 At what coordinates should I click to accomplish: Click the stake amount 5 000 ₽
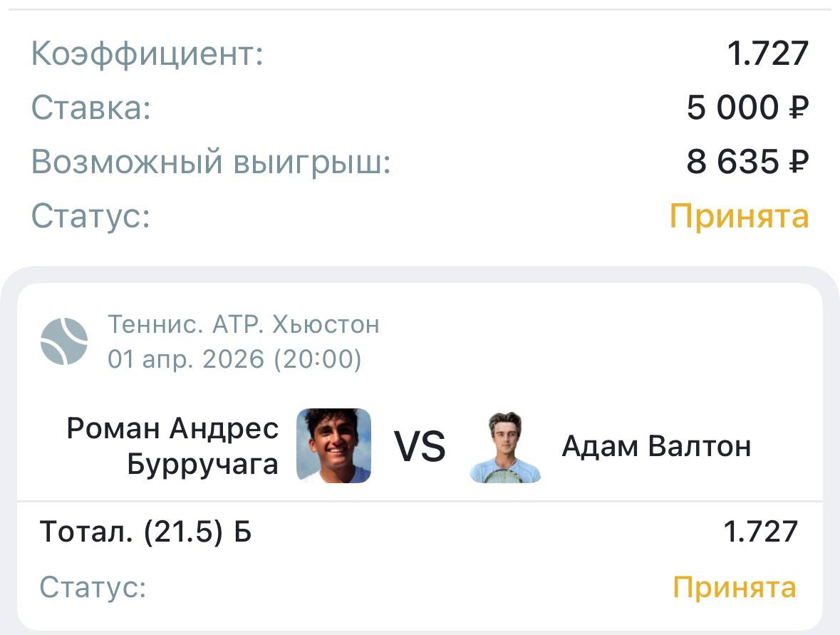747,108
